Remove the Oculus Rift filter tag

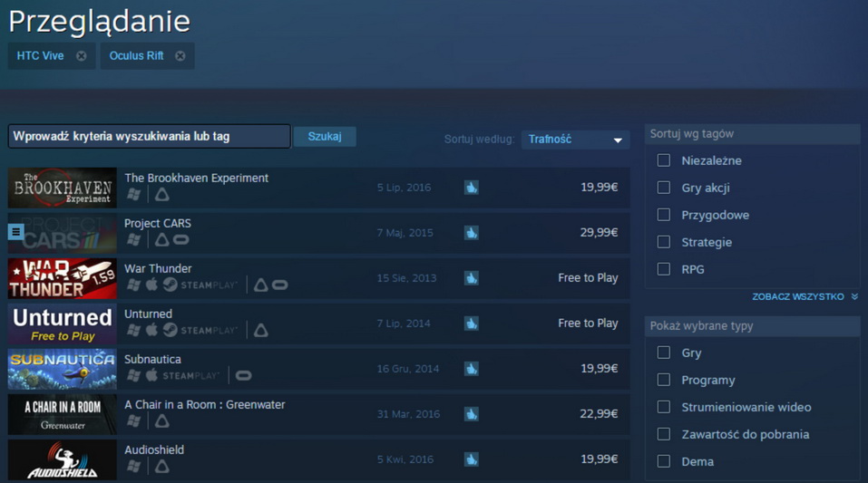[x=180, y=56]
